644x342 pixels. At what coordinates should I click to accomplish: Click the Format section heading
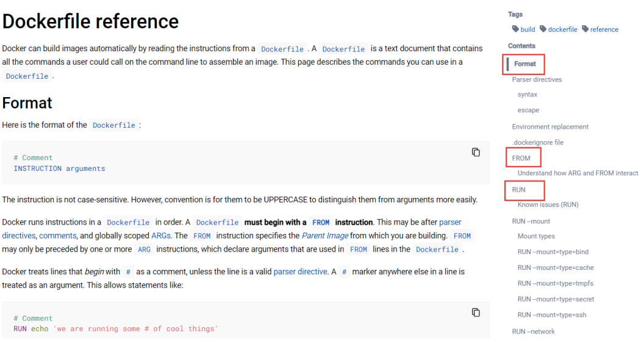click(x=27, y=103)
